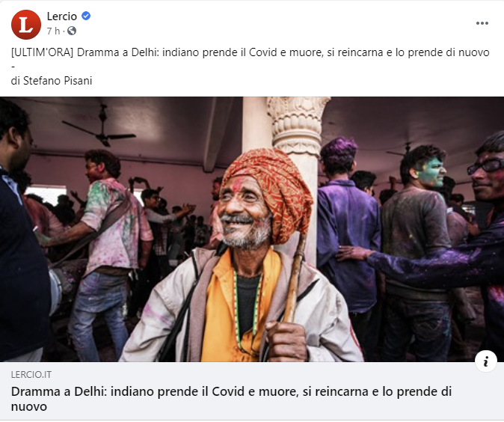Open the '7 h' post timestamp
This screenshot has height=422, width=504.
[x=53, y=31]
